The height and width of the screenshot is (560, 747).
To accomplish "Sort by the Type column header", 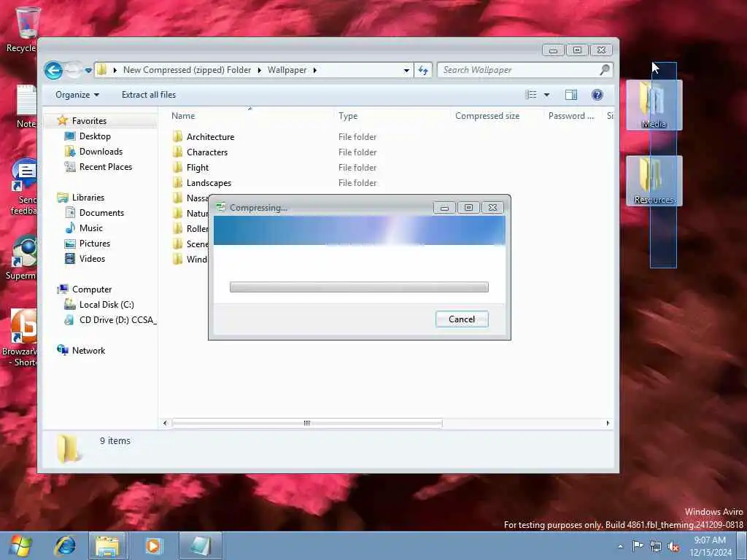I will click(348, 116).
